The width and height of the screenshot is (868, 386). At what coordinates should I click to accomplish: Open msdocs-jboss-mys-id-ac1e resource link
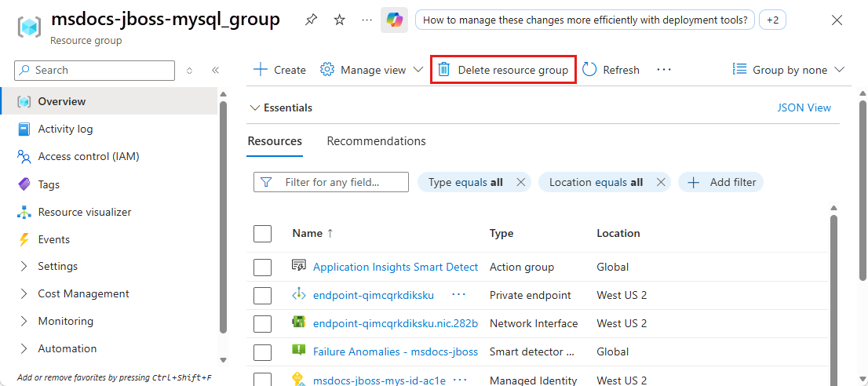click(379, 381)
